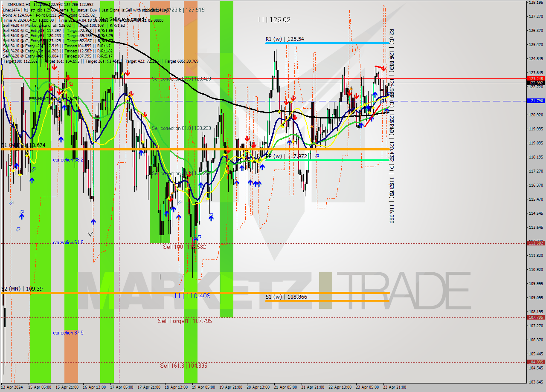
Task: Click the 15 Apr 05:00 time label
Action: pos(40,387)
